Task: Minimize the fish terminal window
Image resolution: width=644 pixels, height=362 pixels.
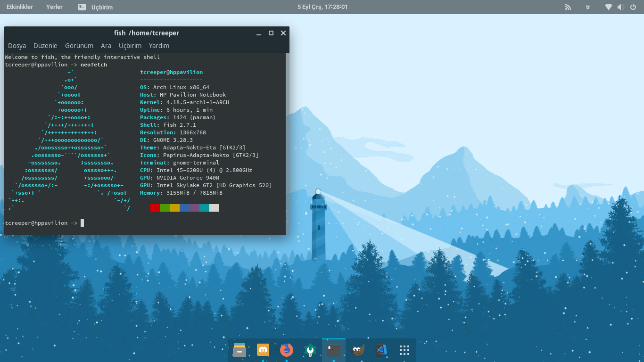Action: 258,33
